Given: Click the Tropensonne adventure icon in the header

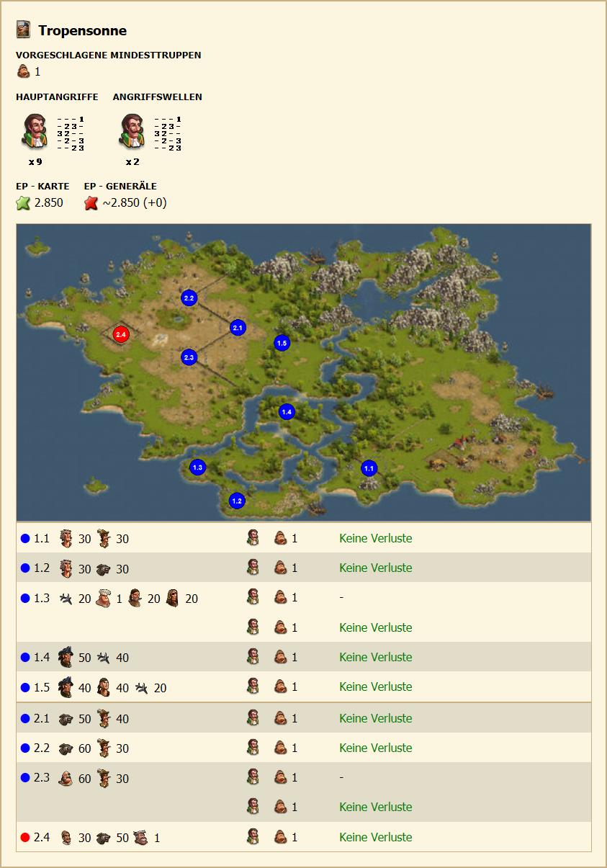Looking at the screenshot, I should coord(24,30).
